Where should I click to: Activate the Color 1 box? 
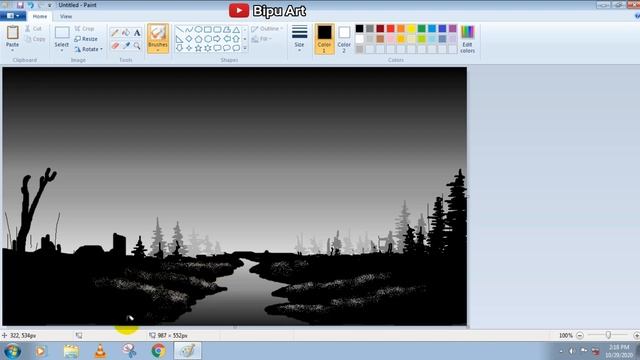point(324,39)
